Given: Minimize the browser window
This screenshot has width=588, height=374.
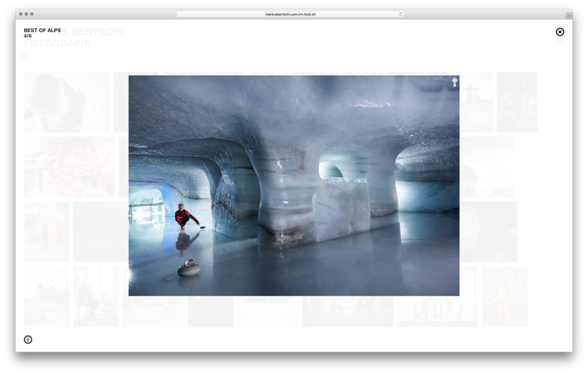Looking at the screenshot, I should (26, 14).
